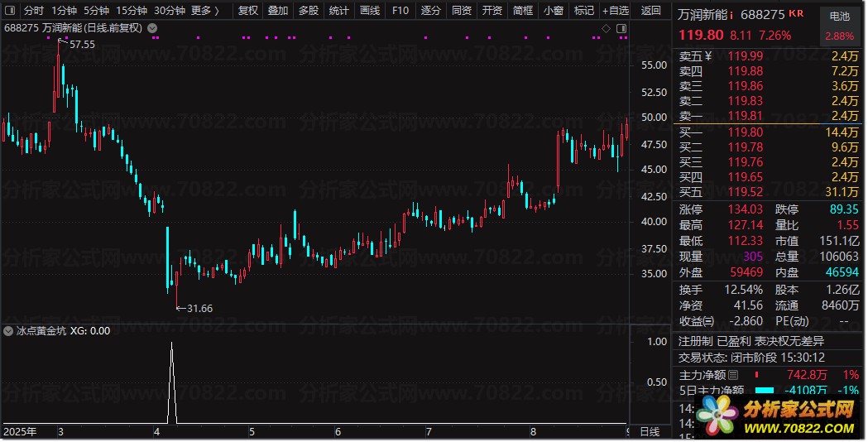Click the top-left panel layout icon
The image size is (868, 442).
click(x=10, y=11)
